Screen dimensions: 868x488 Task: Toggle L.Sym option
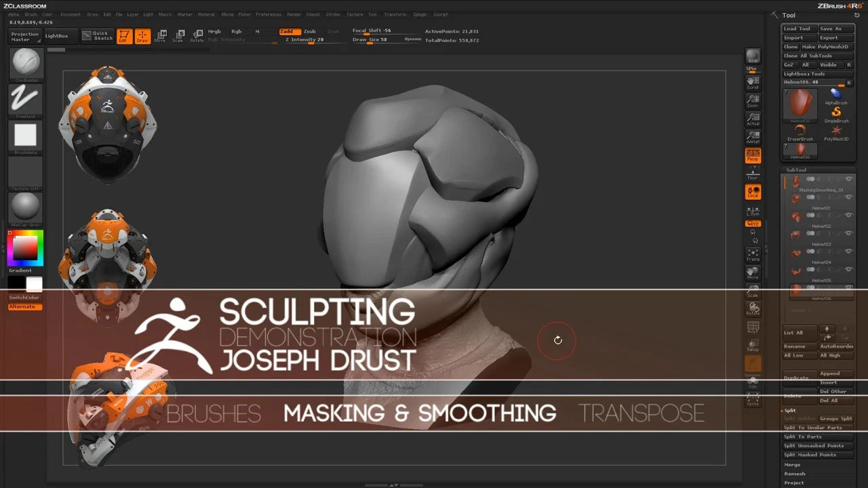click(x=753, y=210)
